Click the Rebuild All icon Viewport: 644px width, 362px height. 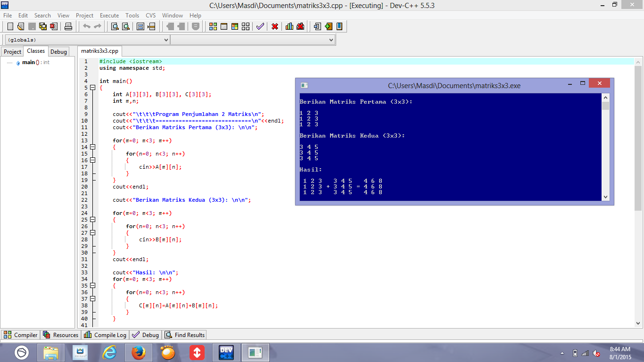point(246,26)
